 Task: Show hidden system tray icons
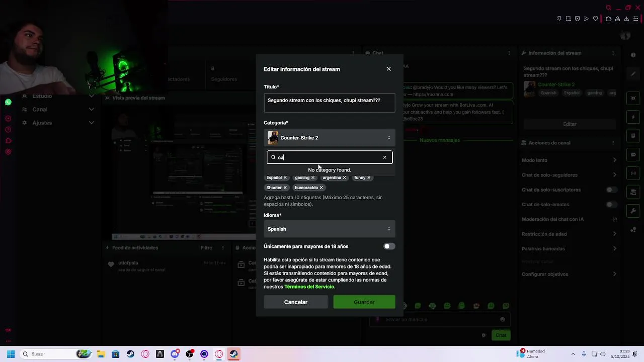(x=573, y=354)
